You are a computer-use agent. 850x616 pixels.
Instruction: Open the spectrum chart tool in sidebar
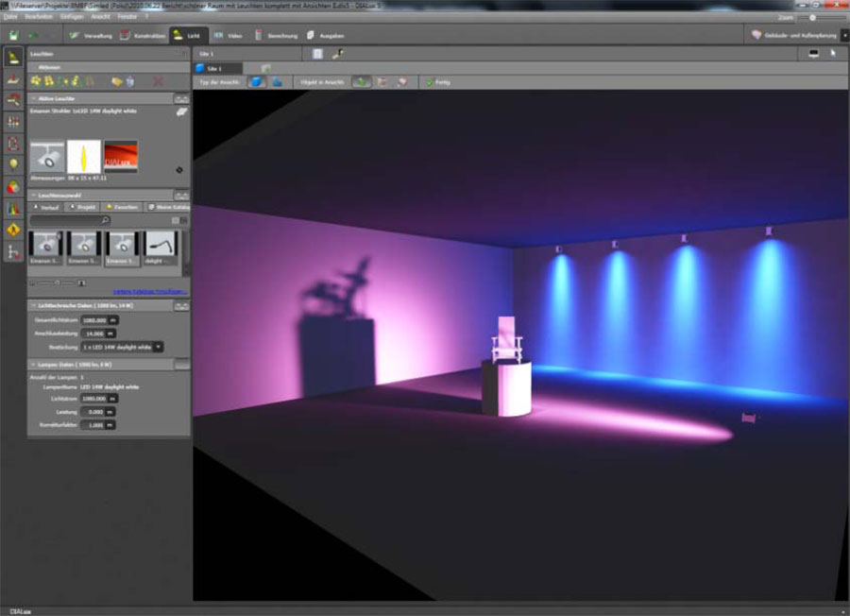(x=13, y=208)
